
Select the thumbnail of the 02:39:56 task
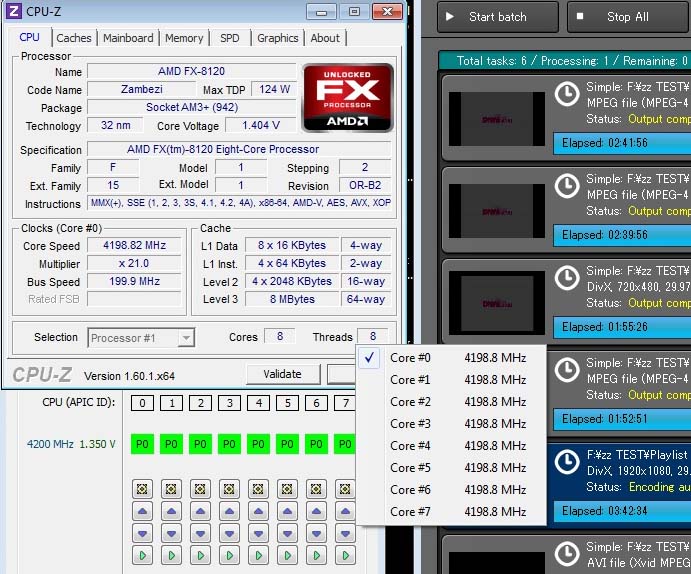(497, 211)
